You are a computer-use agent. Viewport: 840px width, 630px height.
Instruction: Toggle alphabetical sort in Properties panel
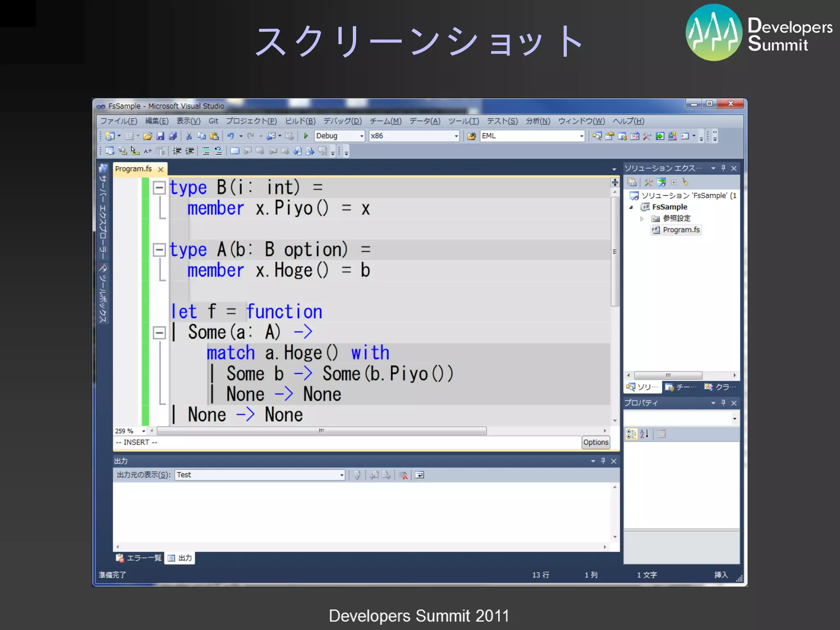[x=644, y=434]
